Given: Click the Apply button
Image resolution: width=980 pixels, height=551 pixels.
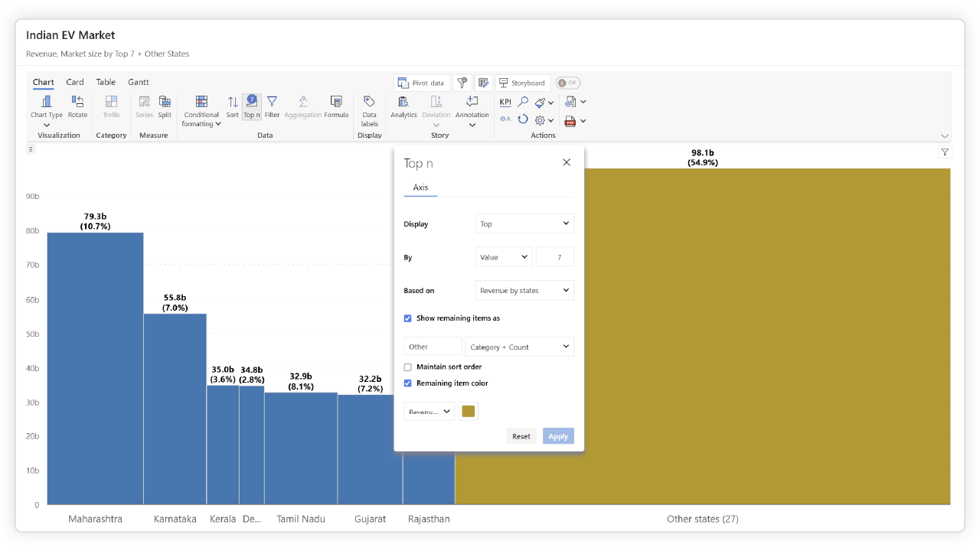Looking at the screenshot, I should tap(558, 436).
